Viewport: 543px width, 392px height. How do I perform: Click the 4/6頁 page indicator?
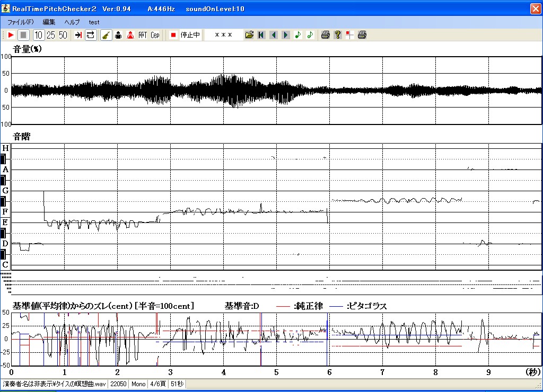coord(158,384)
